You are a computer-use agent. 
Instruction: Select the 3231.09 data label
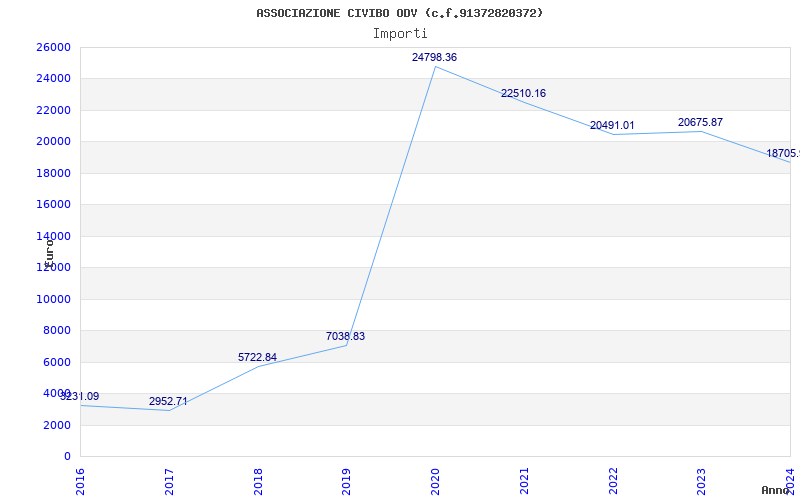click(x=80, y=396)
